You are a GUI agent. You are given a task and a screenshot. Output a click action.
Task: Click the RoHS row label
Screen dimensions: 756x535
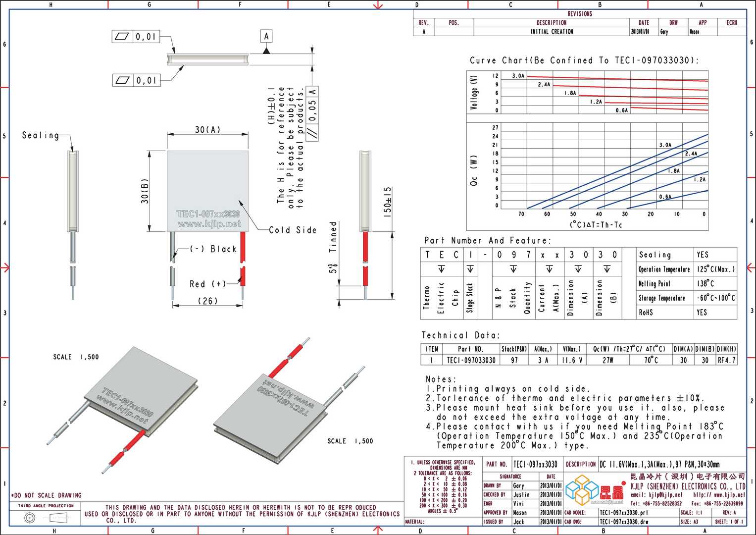[x=646, y=313]
